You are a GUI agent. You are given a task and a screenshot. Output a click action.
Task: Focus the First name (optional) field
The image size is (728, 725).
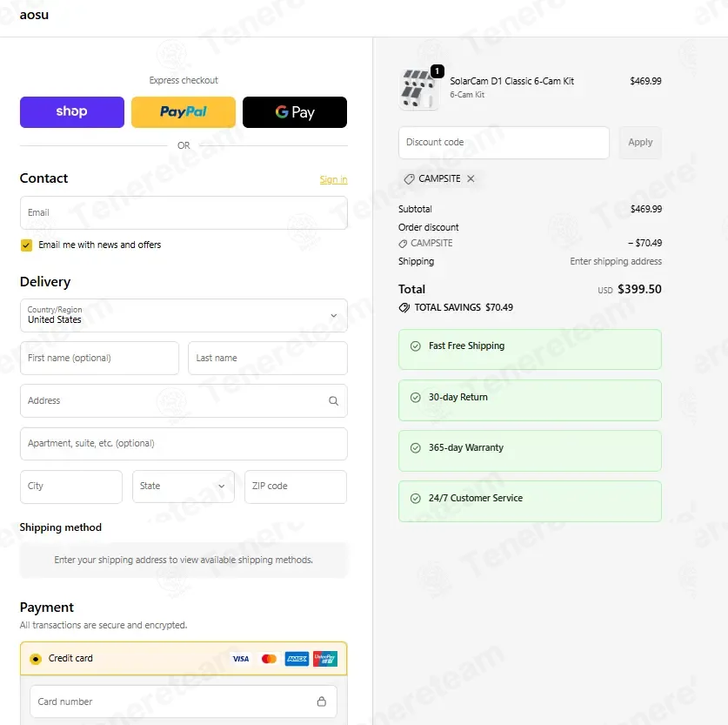click(99, 358)
